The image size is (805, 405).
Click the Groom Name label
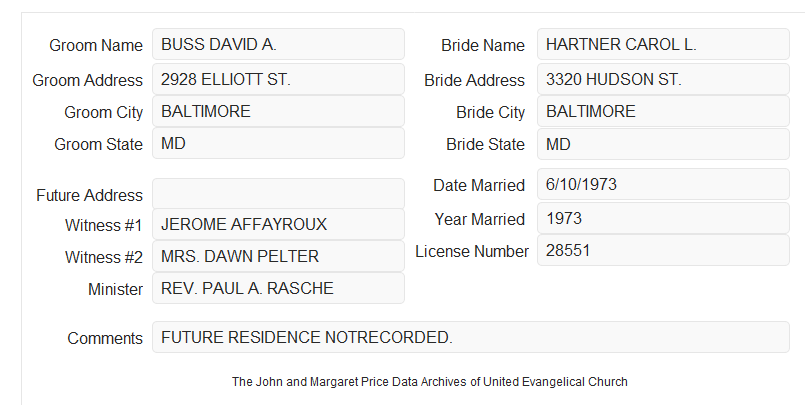(x=96, y=45)
